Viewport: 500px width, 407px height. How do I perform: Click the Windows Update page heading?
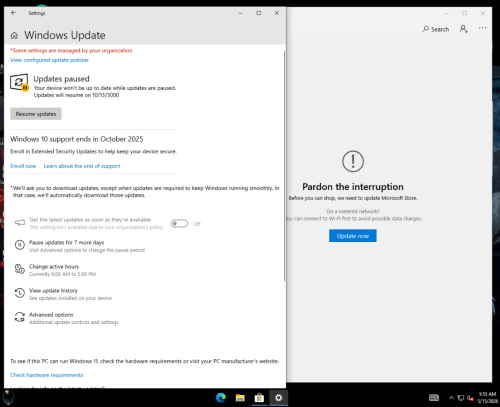click(65, 35)
